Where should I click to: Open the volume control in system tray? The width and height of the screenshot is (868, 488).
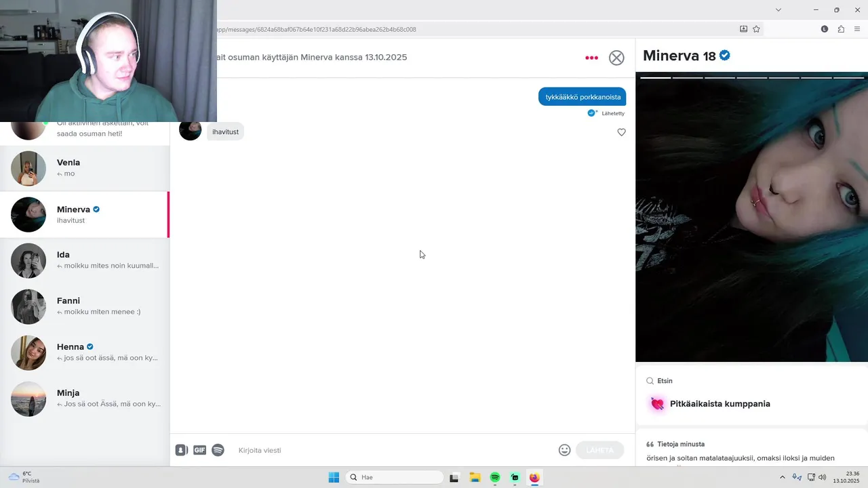tap(823, 477)
